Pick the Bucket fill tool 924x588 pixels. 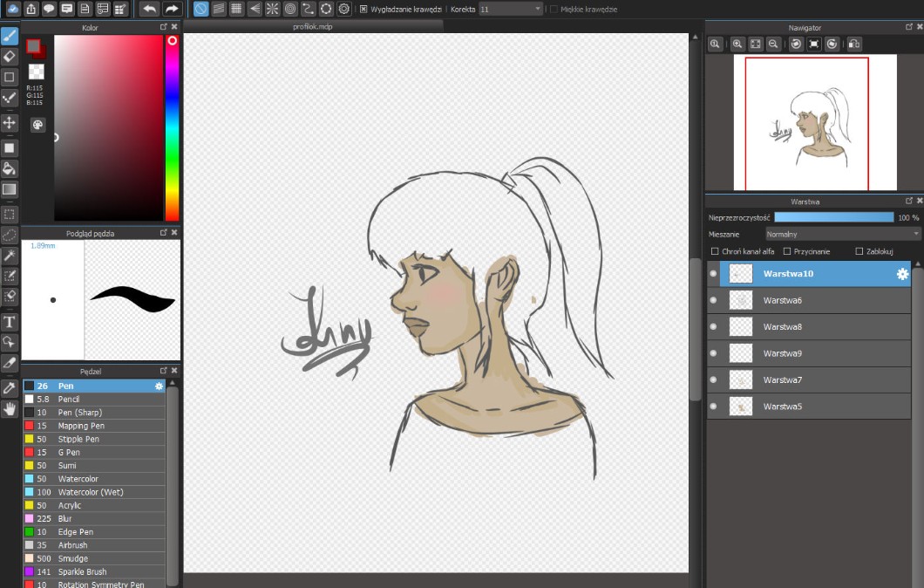pos(10,168)
